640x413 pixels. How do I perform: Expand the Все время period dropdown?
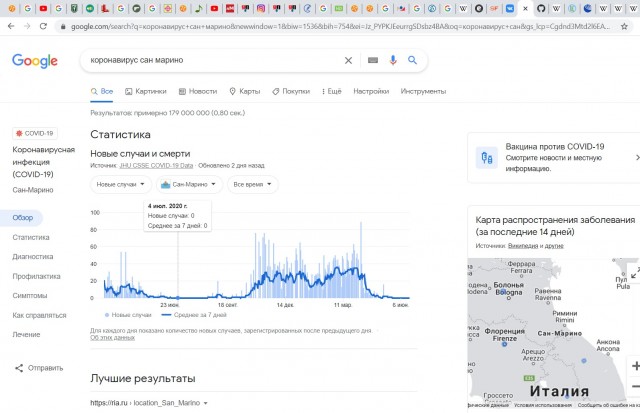(x=253, y=184)
